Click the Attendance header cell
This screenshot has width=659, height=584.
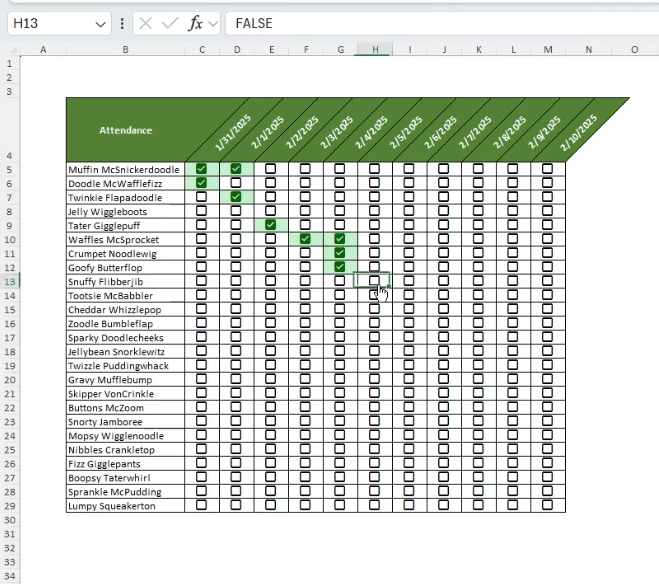click(125, 130)
